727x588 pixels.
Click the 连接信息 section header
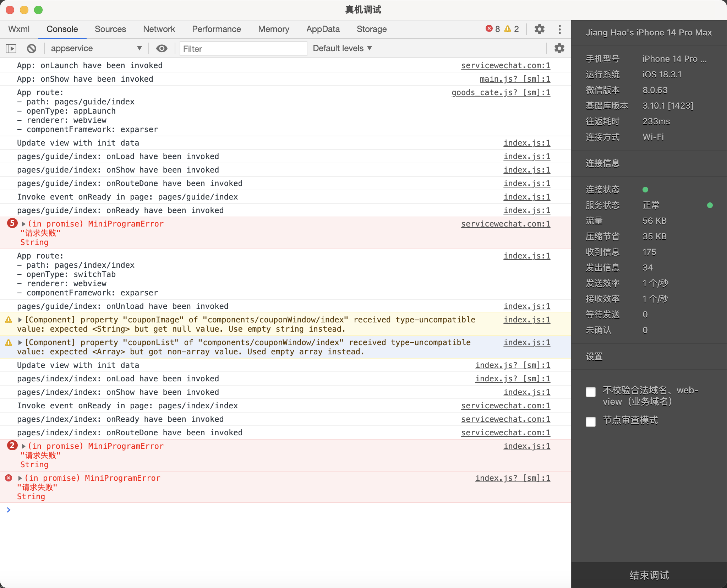[x=602, y=163]
